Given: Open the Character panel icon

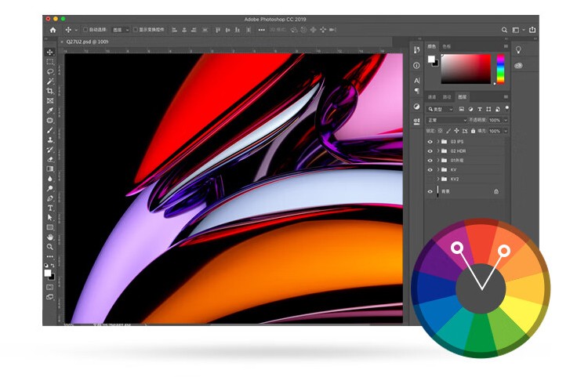Looking at the screenshot, I should click(416, 81).
